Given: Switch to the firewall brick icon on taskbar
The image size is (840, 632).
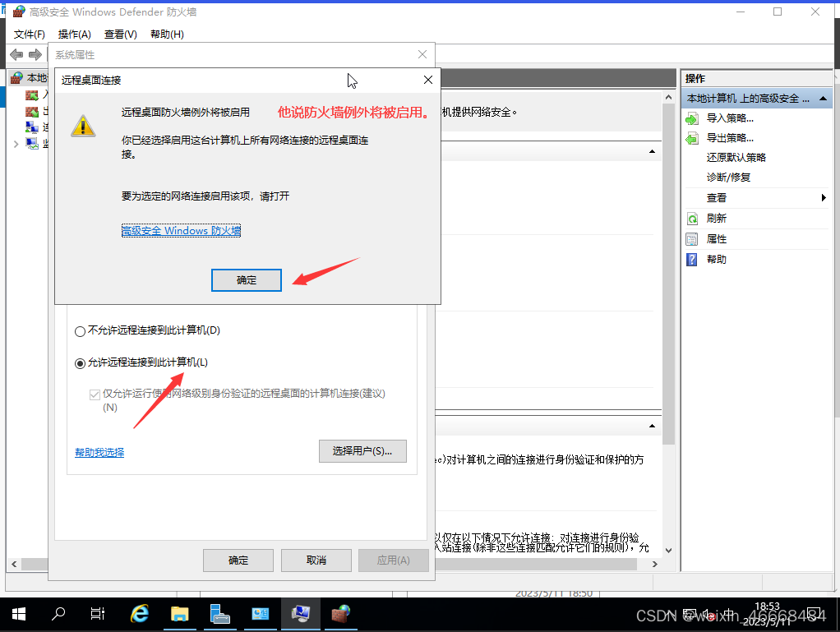Looking at the screenshot, I should click(x=341, y=614).
